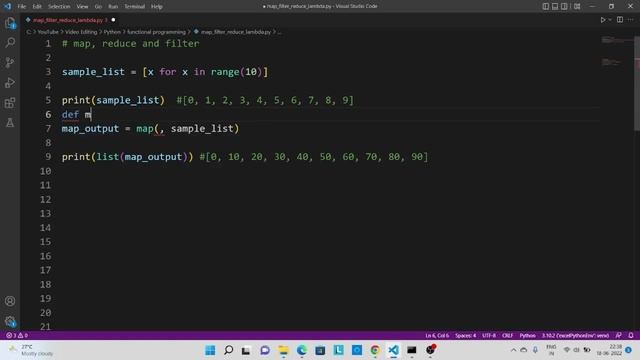This screenshot has width=640, height=360.
Task: Open the Edit menu
Action: [x=37, y=7]
